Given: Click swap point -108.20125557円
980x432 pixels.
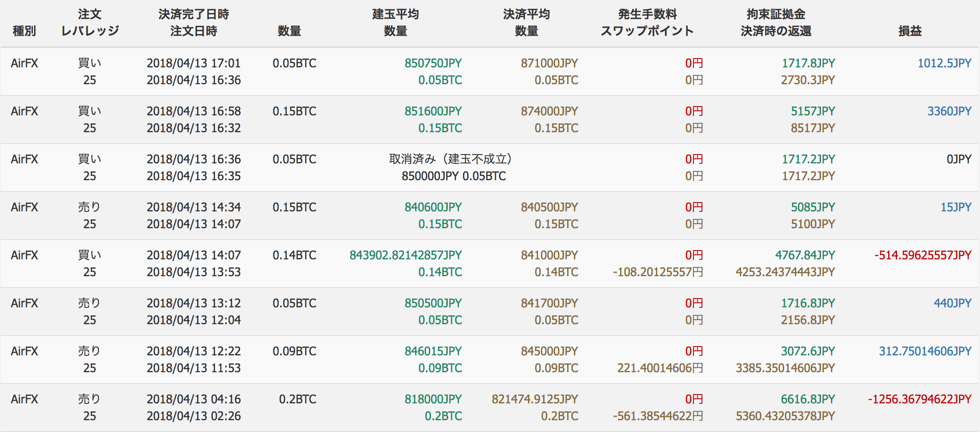Looking at the screenshot, I should 658,272.
